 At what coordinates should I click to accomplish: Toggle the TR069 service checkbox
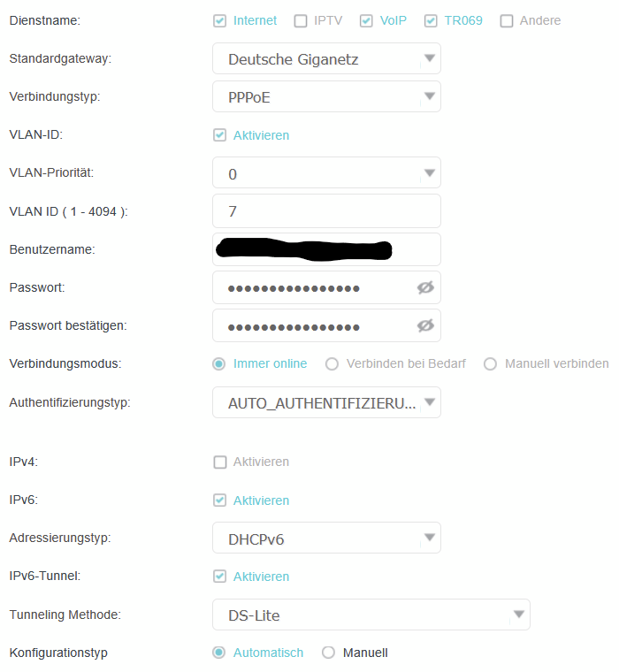pyautogui.click(x=431, y=20)
